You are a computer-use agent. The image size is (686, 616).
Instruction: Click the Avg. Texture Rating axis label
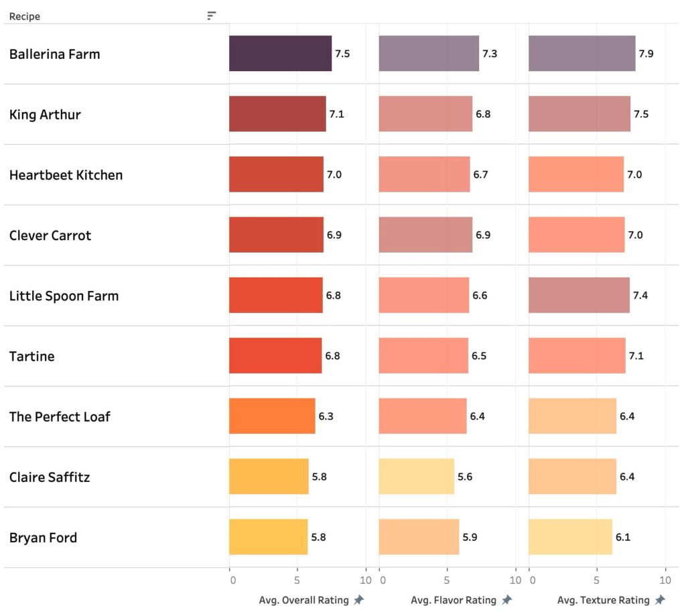click(603, 600)
